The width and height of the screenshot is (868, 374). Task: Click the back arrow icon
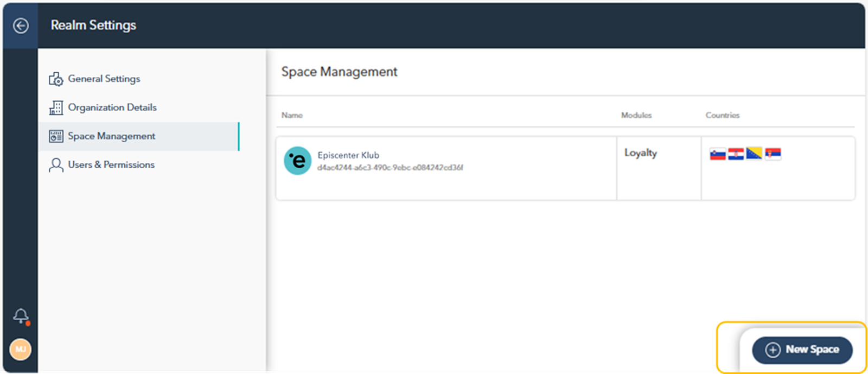pyautogui.click(x=21, y=26)
